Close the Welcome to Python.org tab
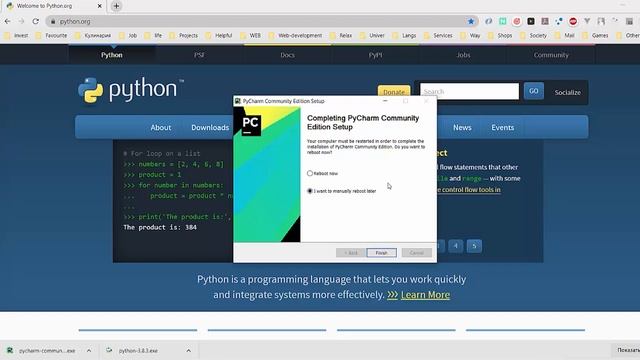The height and width of the screenshot is (360, 640). tap(99, 6)
